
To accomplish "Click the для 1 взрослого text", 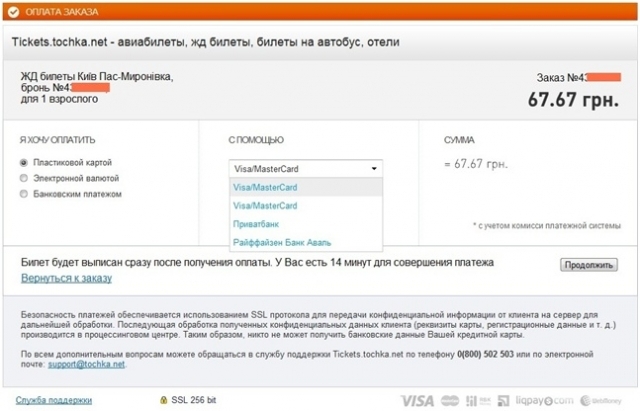I will 59,99.
